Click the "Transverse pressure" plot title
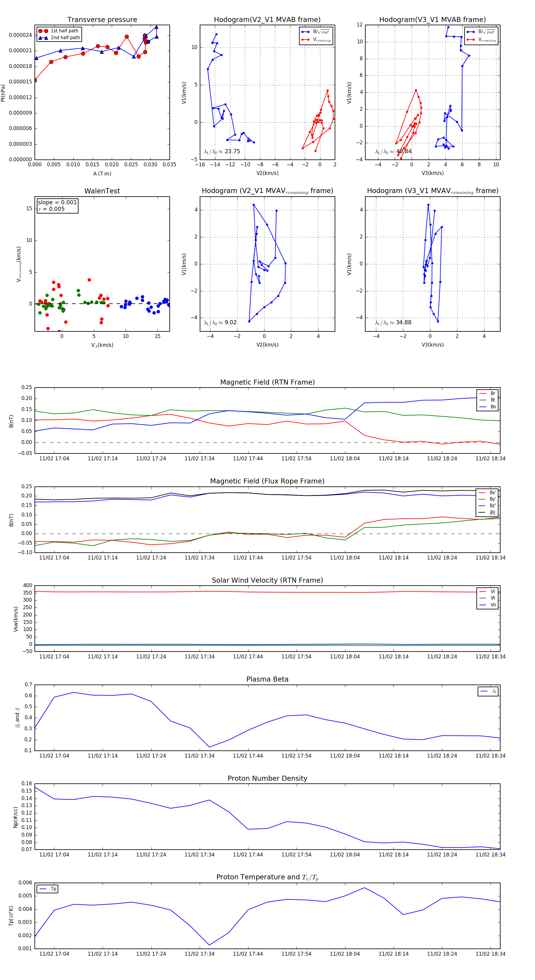The height and width of the screenshot is (980, 535). tap(102, 19)
